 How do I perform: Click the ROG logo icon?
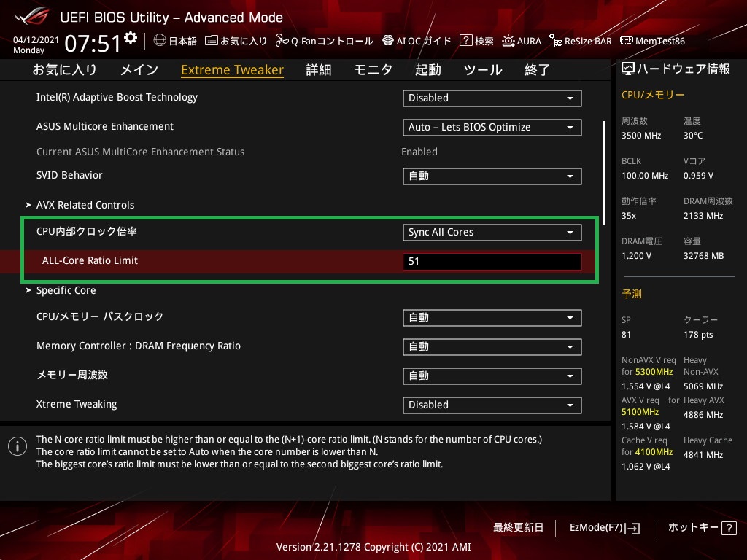[31, 16]
